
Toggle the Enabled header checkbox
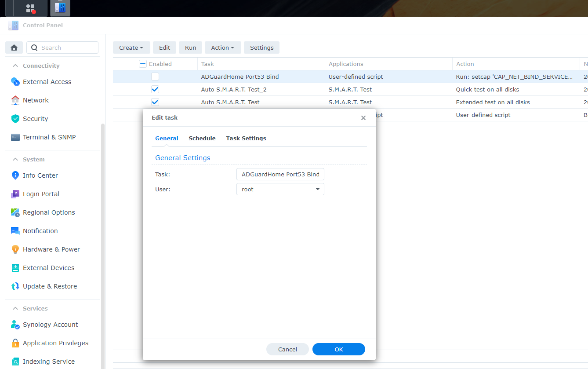[x=143, y=64]
